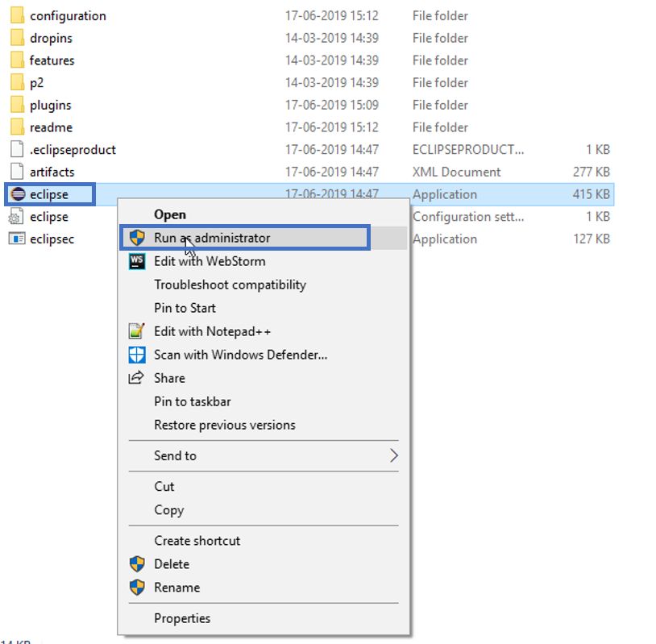Click the Notepad++ icon in context menu
This screenshot has width=656, height=644.
click(137, 331)
